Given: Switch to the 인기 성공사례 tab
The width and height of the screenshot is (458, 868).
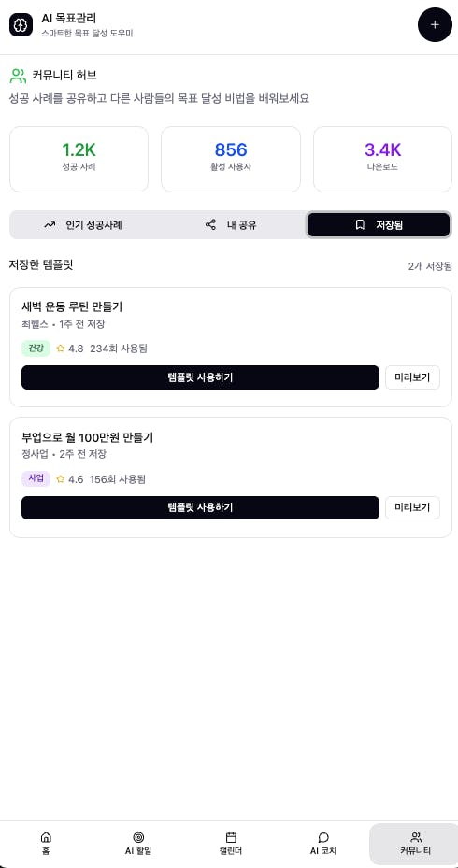Looking at the screenshot, I should (83, 225).
